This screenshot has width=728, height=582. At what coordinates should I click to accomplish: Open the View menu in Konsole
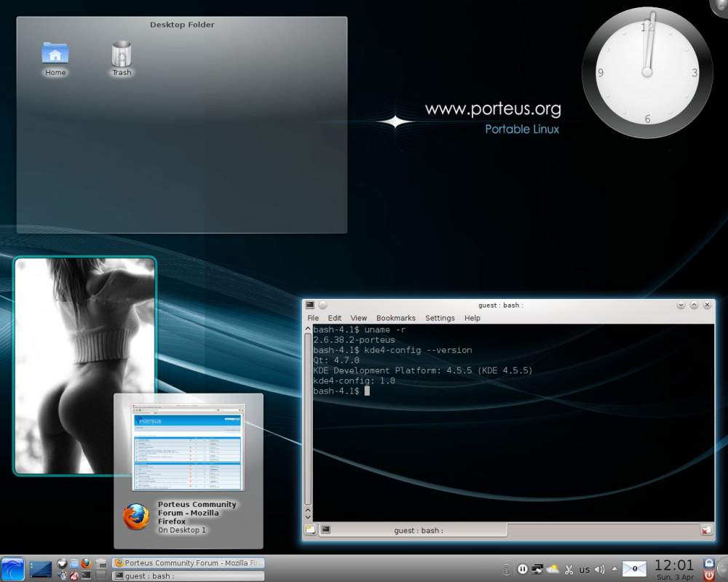point(358,318)
